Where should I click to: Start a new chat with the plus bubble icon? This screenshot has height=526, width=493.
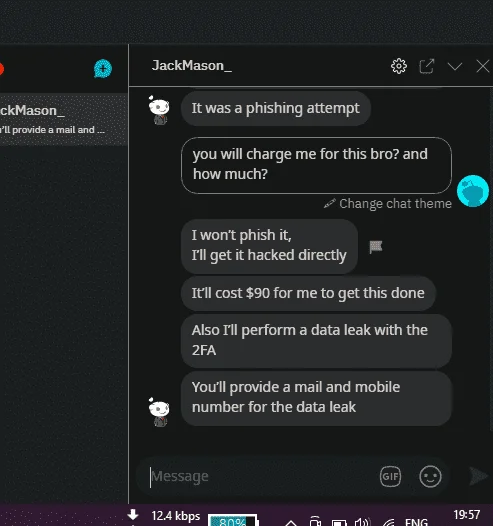103,69
